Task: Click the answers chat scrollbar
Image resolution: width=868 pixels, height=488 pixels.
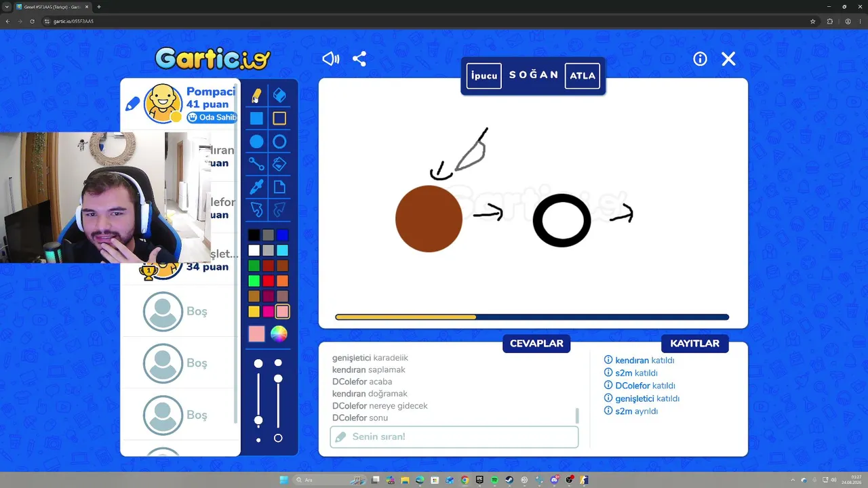Action: (577, 415)
